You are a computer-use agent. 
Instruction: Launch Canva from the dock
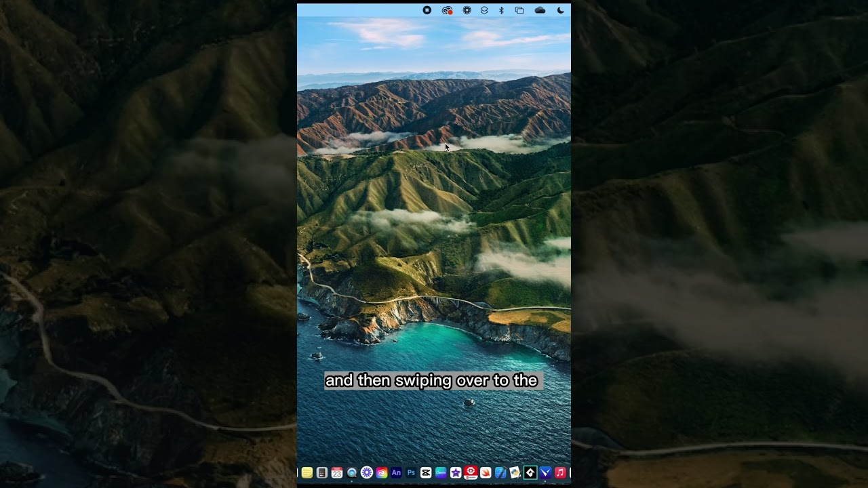pyautogui.click(x=441, y=472)
